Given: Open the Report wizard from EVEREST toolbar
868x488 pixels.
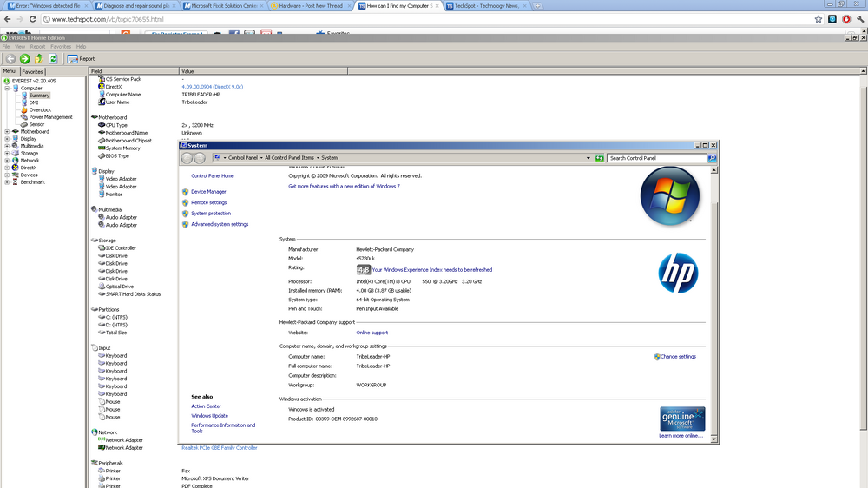Looking at the screenshot, I should [81, 59].
